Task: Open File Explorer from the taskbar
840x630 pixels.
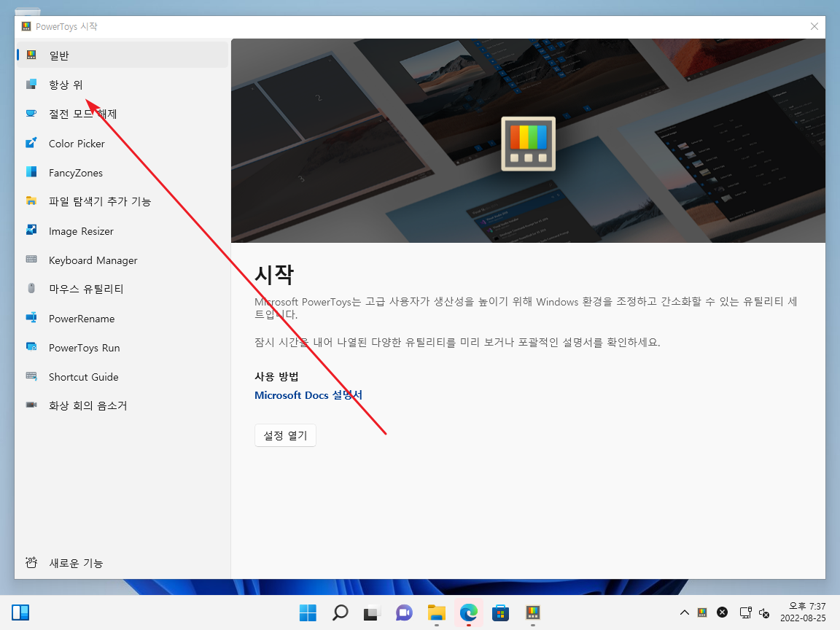Action: 437,612
